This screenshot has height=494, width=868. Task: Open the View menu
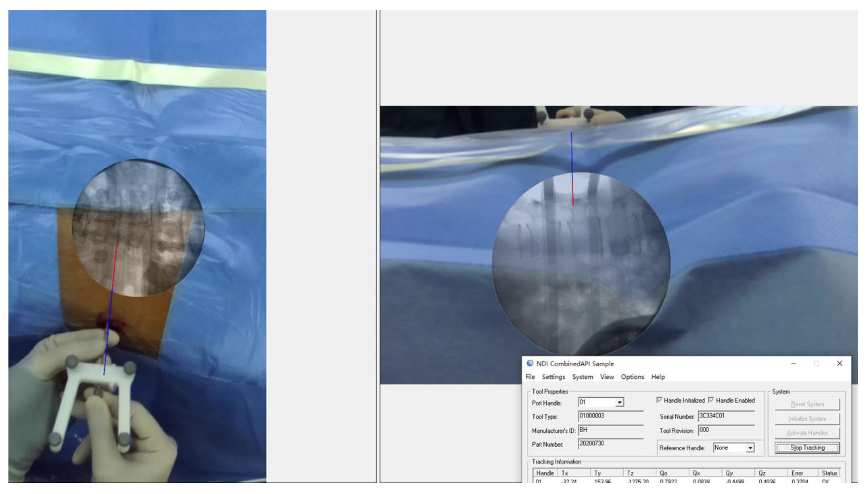click(607, 377)
